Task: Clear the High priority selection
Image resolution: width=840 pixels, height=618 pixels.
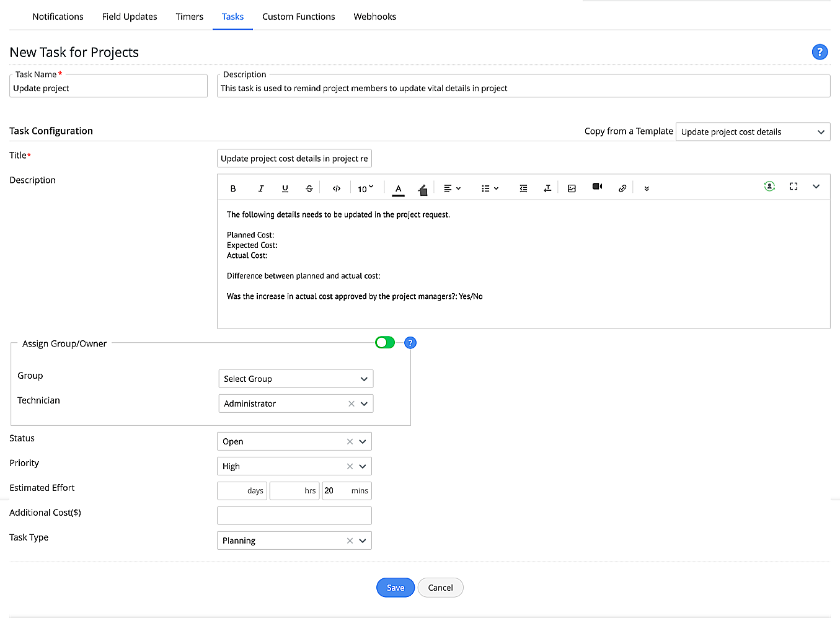Action: [350, 466]
